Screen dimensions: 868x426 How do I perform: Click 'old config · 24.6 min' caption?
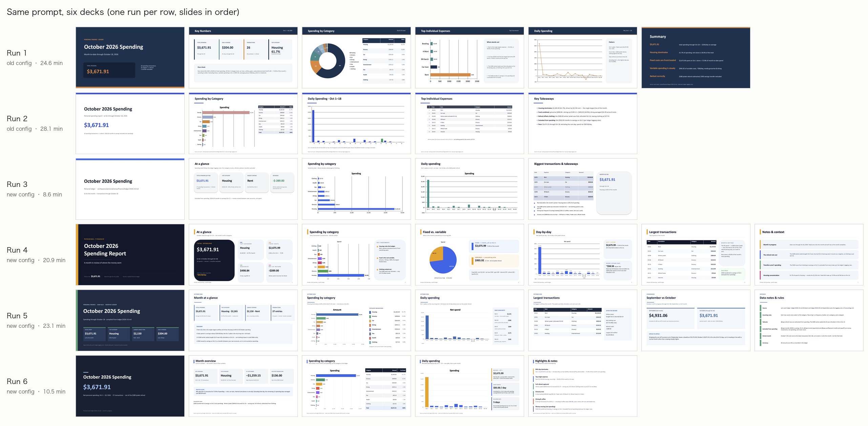35,63
